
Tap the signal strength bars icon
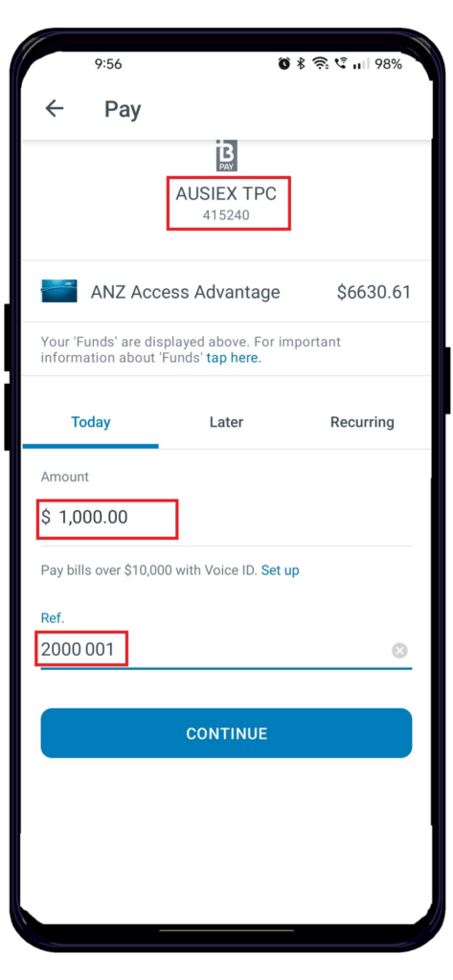tap(360, 64)
